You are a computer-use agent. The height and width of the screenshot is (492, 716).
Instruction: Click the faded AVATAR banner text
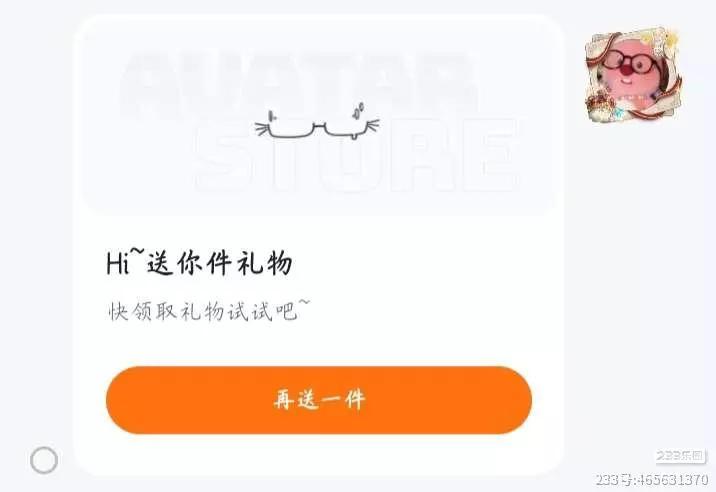point(299,82)
